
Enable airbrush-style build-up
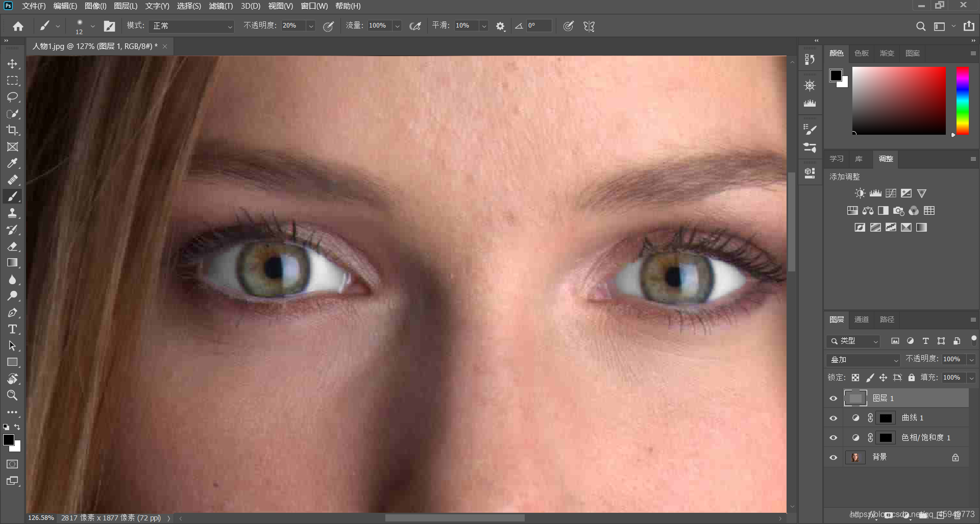click(415, 26)
